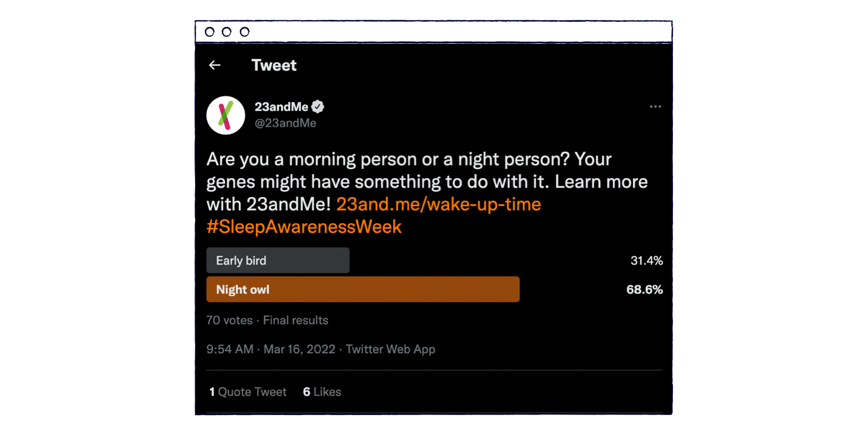868x438 pixels.
Task: Click the 23andMe display name
Action: [281, 107]
